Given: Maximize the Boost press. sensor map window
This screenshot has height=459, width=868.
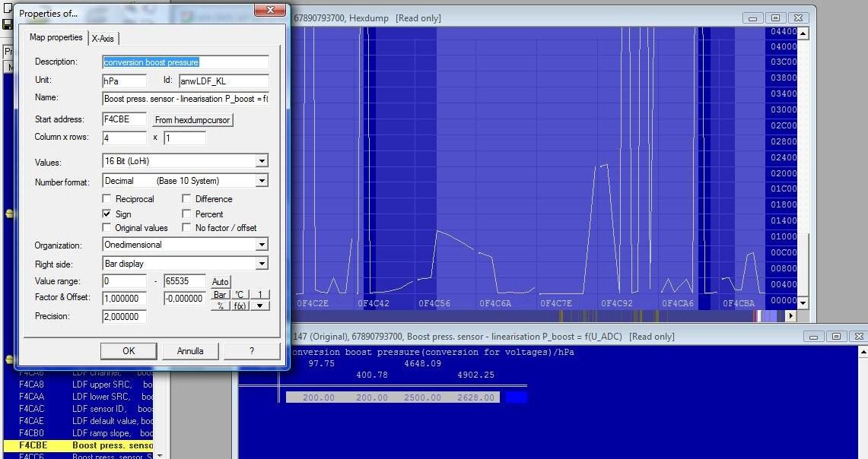Looking at the screenshot, I should click(x=837, y=336).
